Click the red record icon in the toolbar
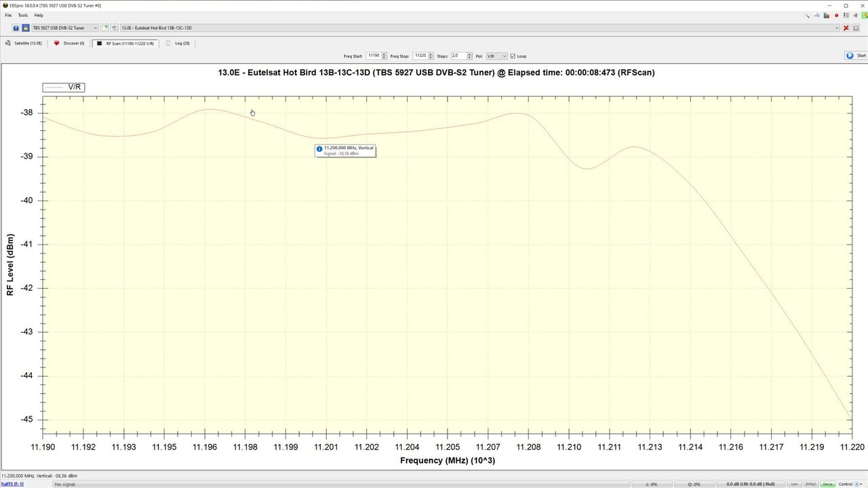 click(x=836, y=15)
